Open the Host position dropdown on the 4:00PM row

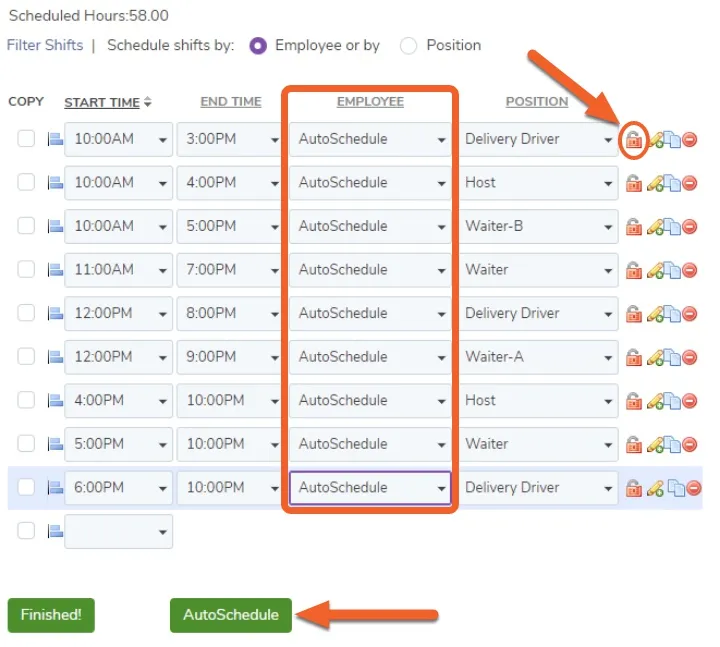point(538,401)
